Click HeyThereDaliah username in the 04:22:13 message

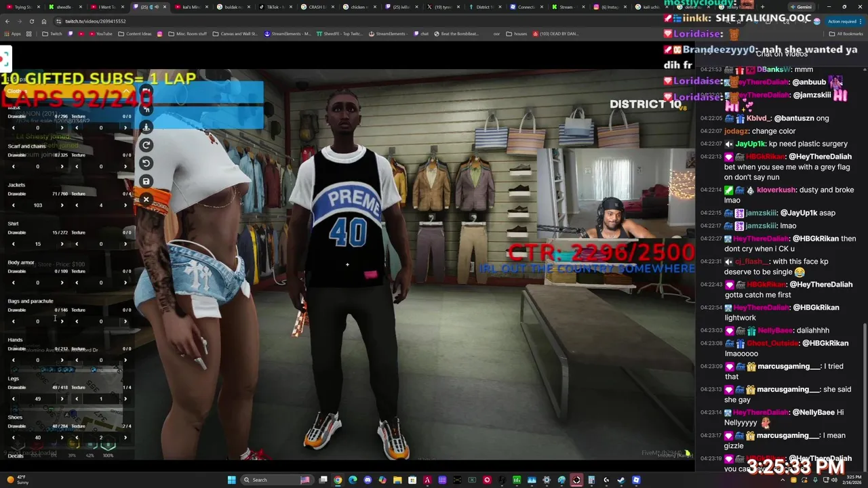(x=820, y=157)
